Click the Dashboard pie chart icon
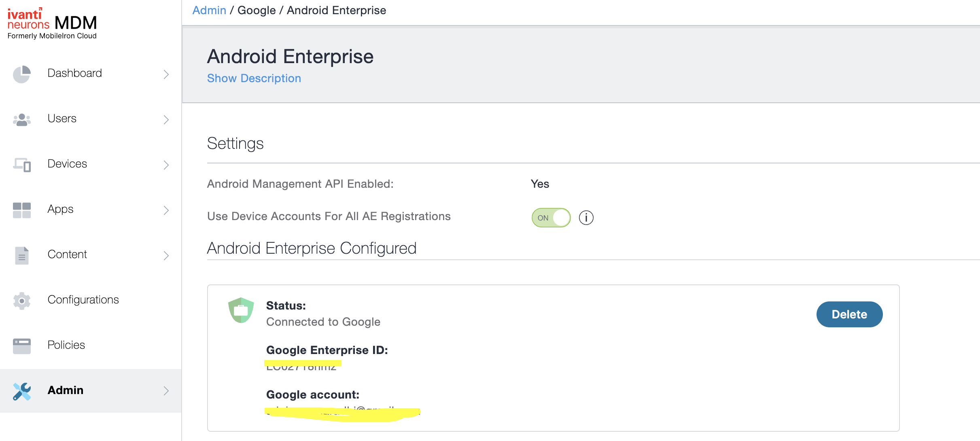The image size is (980, 441). point(21,74)
